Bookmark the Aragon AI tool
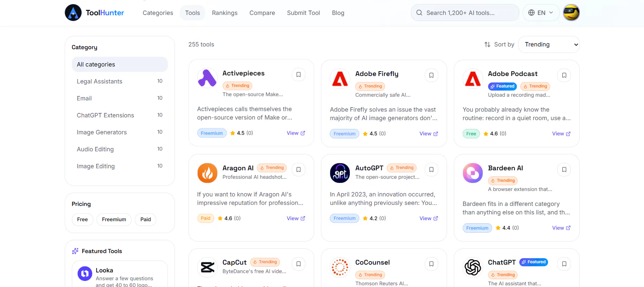The width and height of the screenshot is (644, 287). (x=299, y=170)
